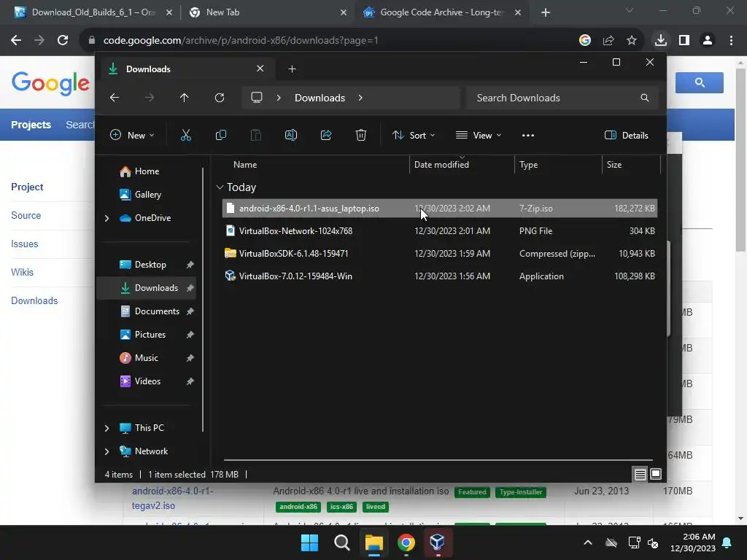747x560 pixels.
Task: Click the PC monitor icon in address bar
Action: point(257,98)
